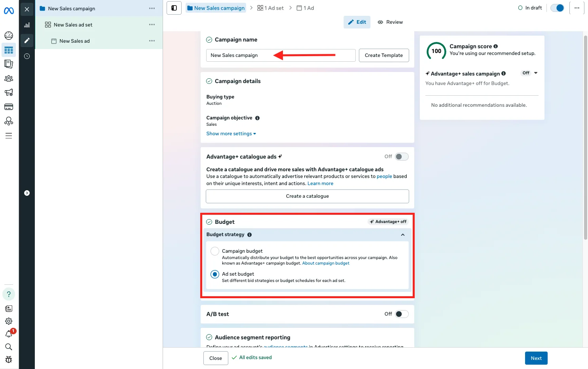Screen dimensions: 588x369
Task: Go to 1 Ad breadcrumb
Action: [305, 8]
